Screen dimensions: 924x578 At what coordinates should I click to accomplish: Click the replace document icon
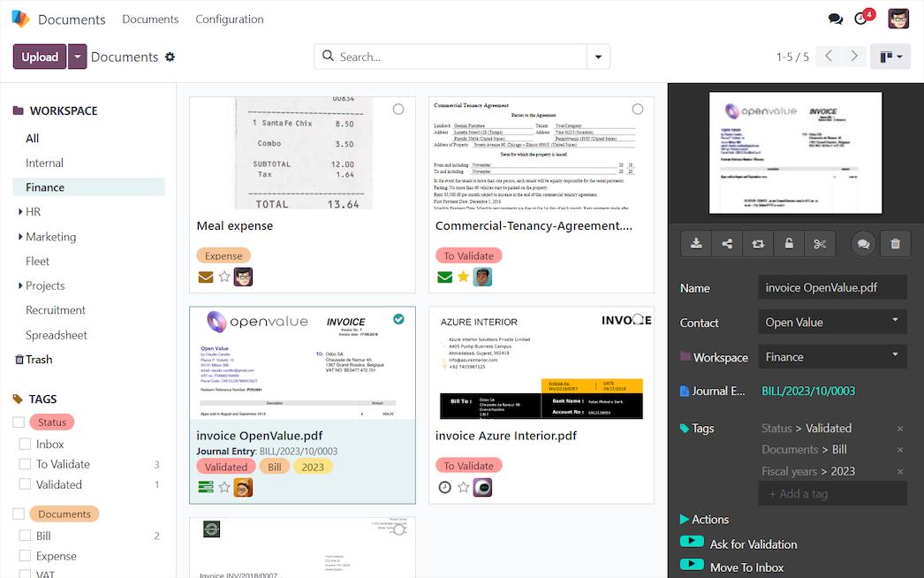758,243
